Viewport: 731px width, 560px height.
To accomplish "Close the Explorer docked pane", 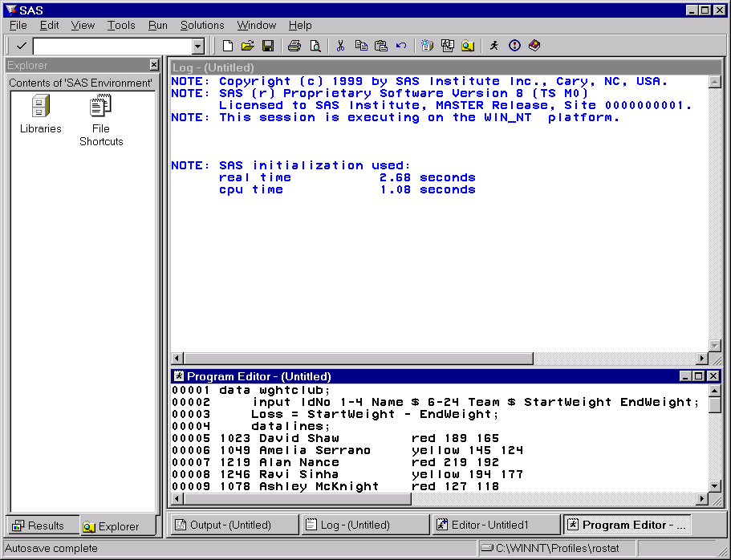I will pyautogui.click(x=154, y=65).
